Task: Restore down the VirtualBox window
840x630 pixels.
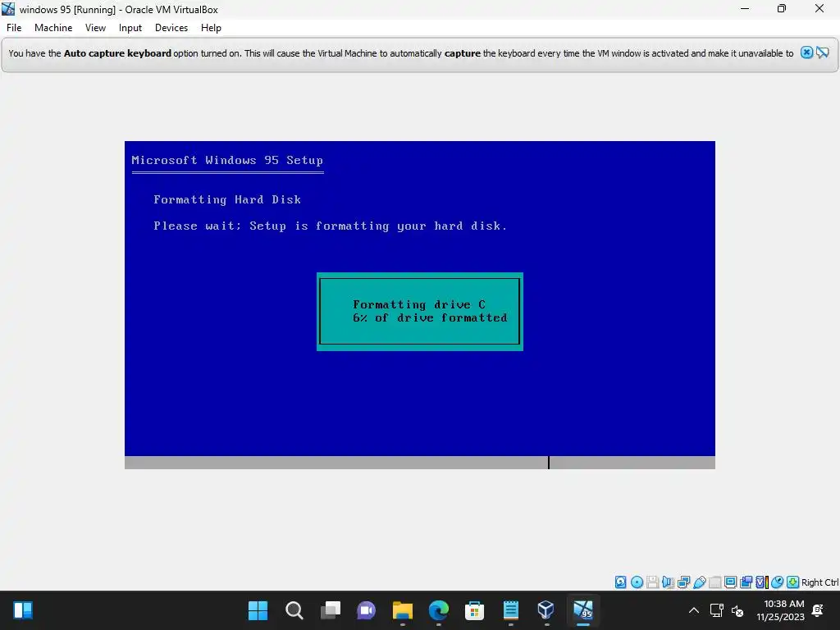Action: pyautogui.click(x=782, y=9)
